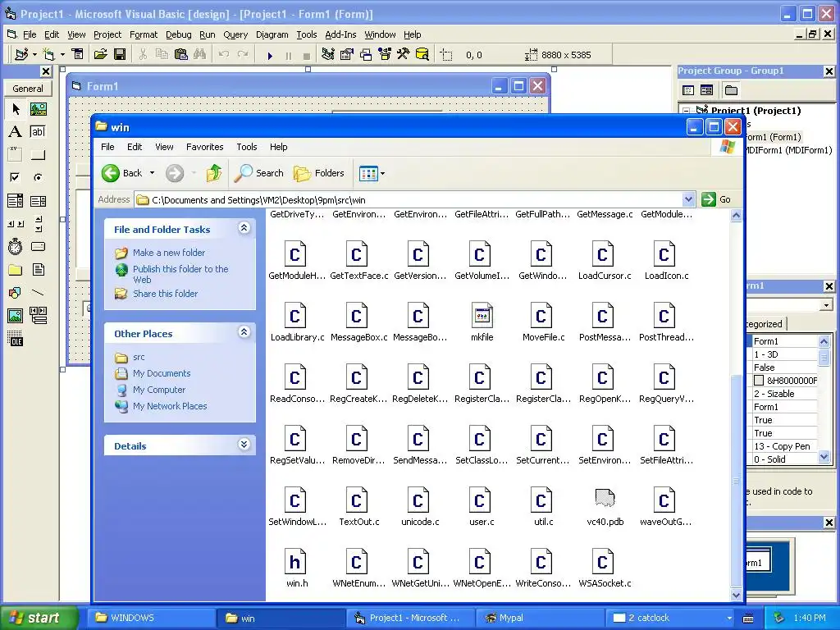This screenshot has height=630, width=840.
Task: Select the Data control tool
Action: pyautogui.click(x=38, y=316)
